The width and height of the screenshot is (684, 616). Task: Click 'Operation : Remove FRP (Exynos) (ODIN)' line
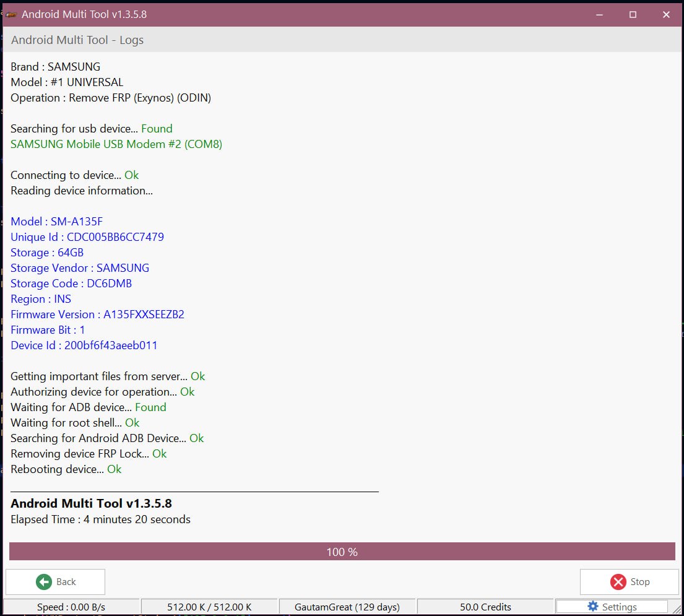(111, 98)
